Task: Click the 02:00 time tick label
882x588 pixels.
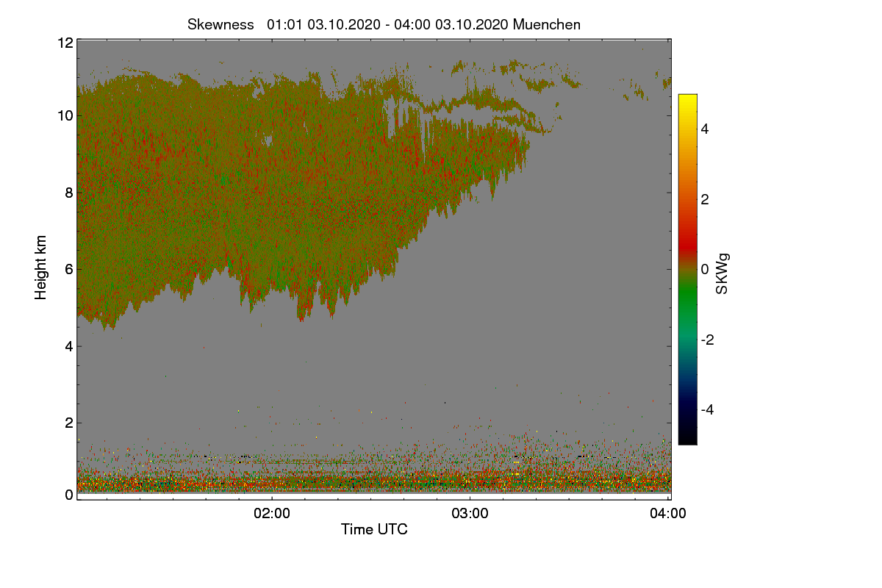Action: (272, 514)
